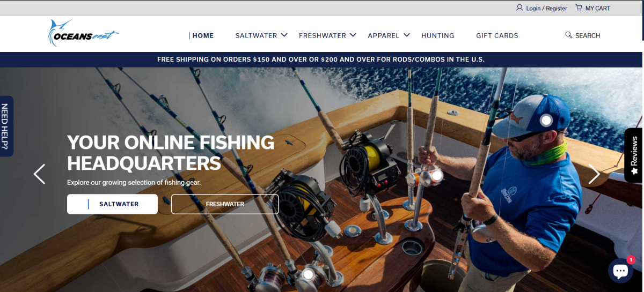This screenshot has height=292, width=644.
Task: Open the Need Help side tab
Action: click(x=6, y=126)
